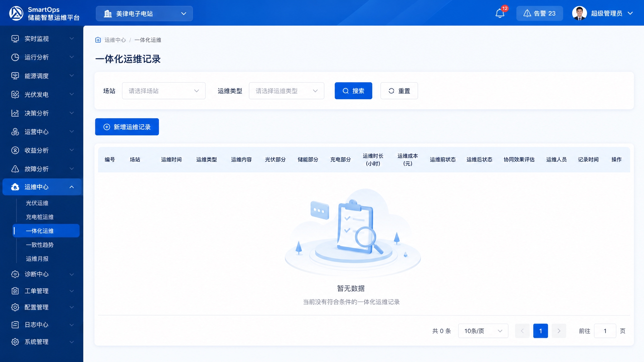The image size is (644, 362).
Task: Click the 共 0 条 total text
Action: [441, 331]
